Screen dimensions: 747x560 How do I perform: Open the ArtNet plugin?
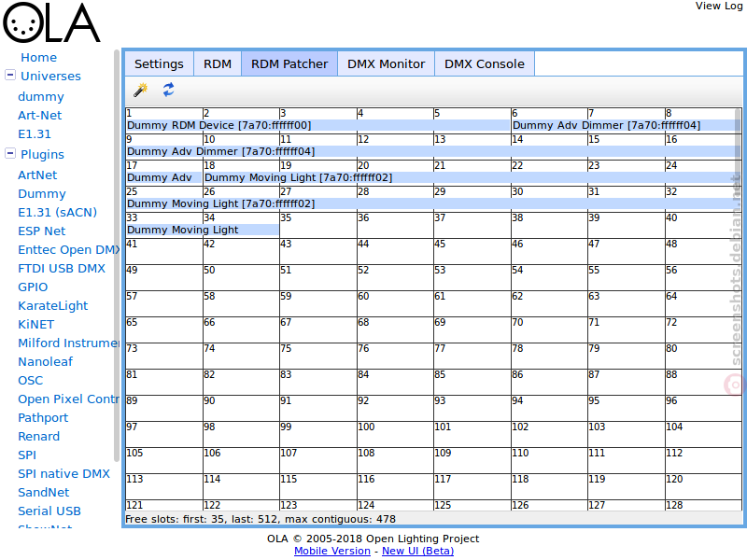37,175
